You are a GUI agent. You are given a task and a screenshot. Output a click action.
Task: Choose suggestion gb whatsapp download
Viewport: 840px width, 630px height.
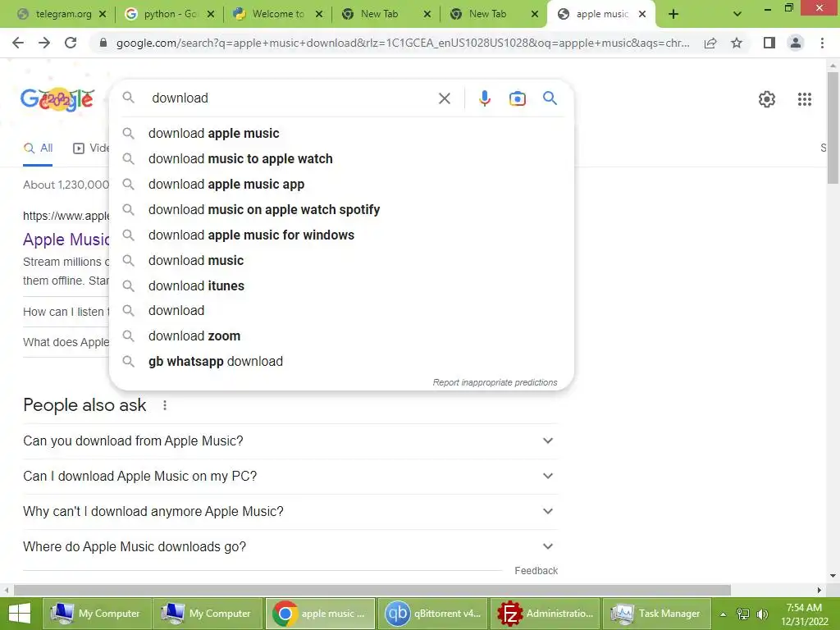pos(341,362)
